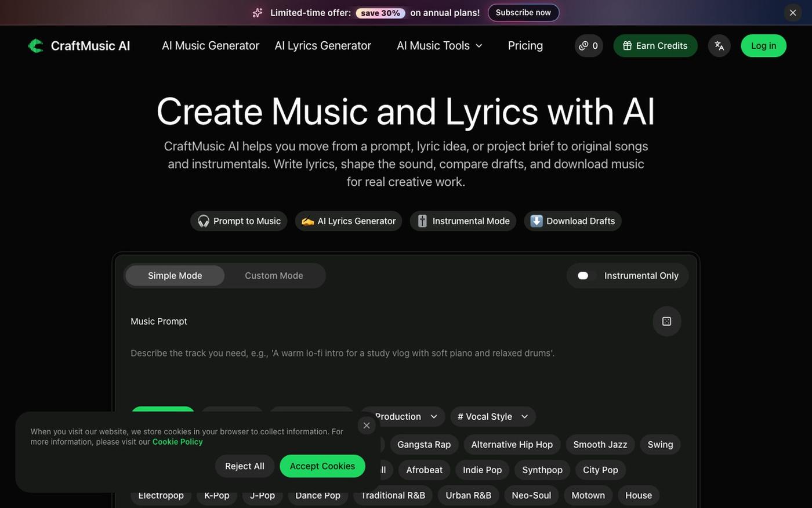Click the Earn Credits button
The image size is (812, 508).
click(x=655, y=46)
